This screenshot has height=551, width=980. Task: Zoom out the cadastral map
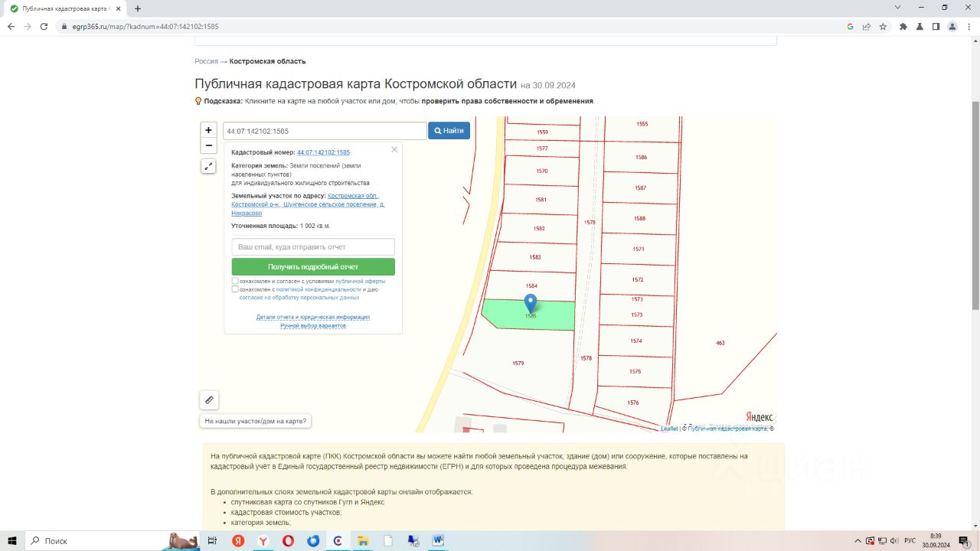coord(208,145)
